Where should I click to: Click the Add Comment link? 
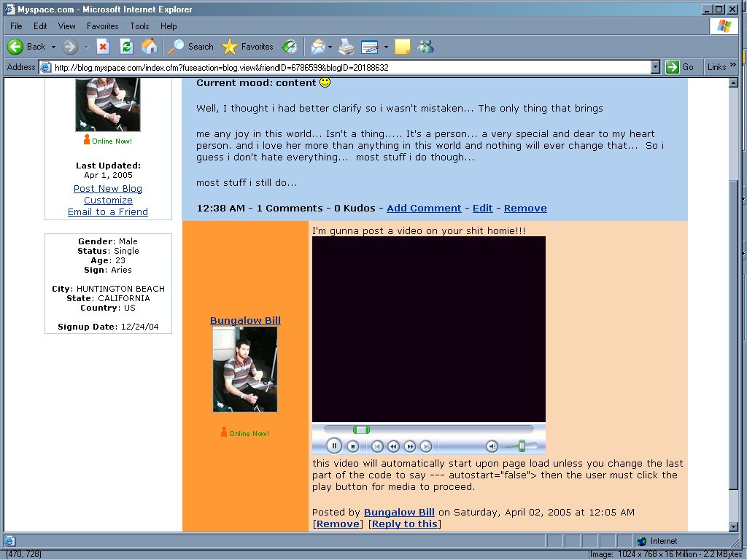(424, 209)
